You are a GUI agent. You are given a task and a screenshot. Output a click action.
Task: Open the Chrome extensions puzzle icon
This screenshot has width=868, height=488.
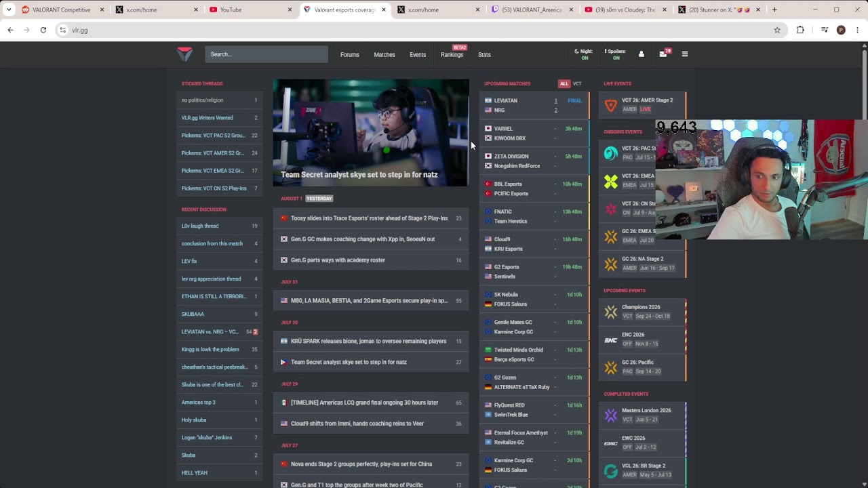(x=800, y=30)
